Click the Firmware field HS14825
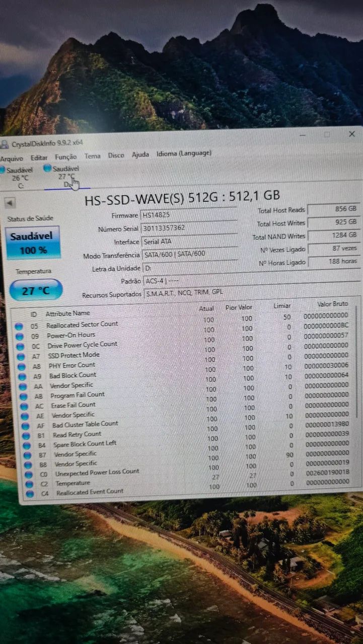The image size is (363, 644). (189, 214)
